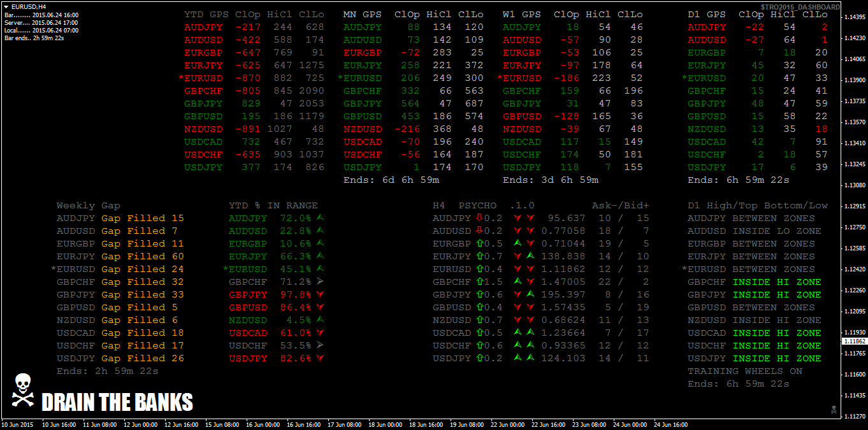Click the 'TRAINING WHEELS ON' text
This screenshot has height=430, width=868.
745,371
